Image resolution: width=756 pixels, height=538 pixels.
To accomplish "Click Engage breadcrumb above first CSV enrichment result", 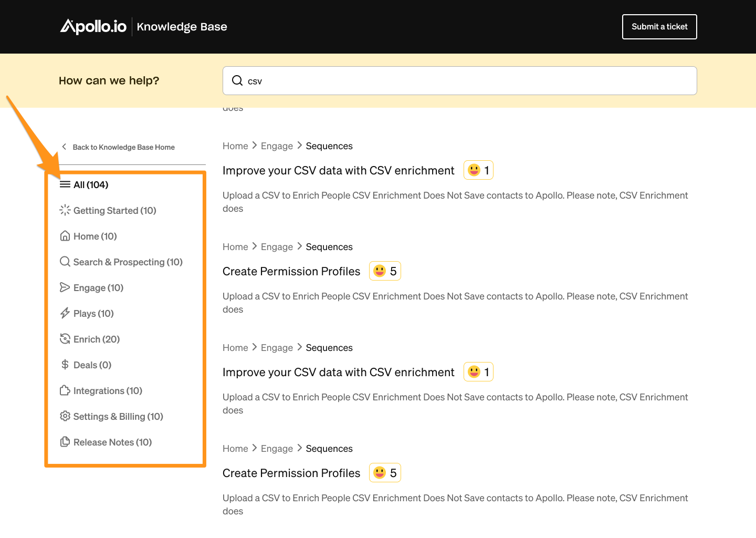I will click(x=277, y=146).
